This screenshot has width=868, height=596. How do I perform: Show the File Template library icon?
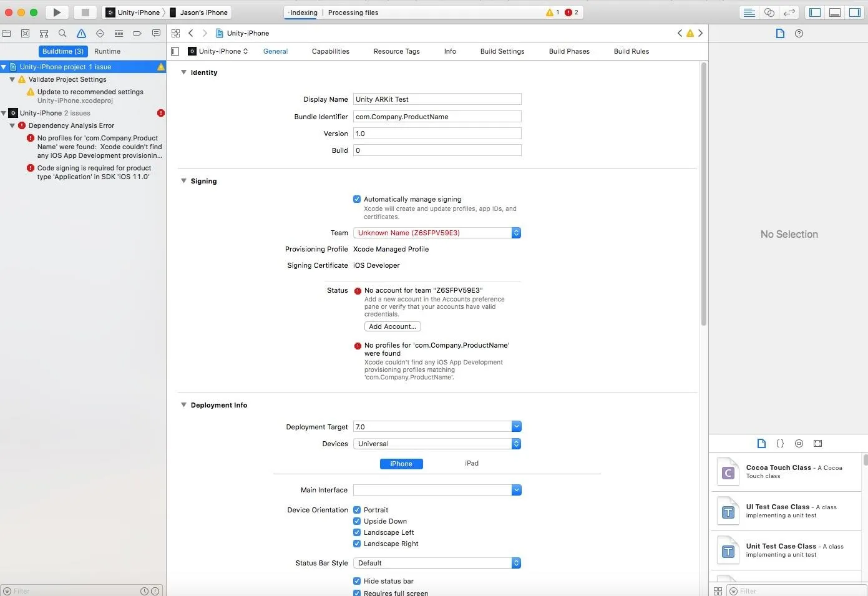point(761,443)
